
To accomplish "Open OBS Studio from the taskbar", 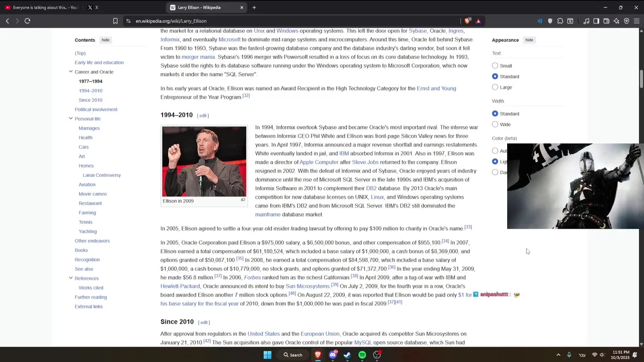I will coord(377,355).
